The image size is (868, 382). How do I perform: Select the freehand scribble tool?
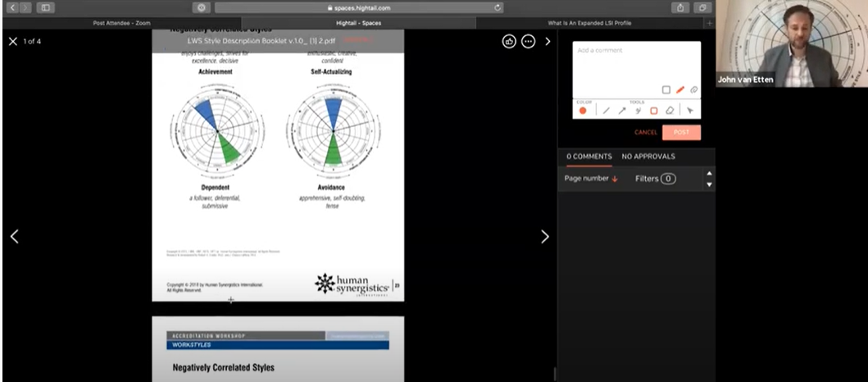(638, 111)
